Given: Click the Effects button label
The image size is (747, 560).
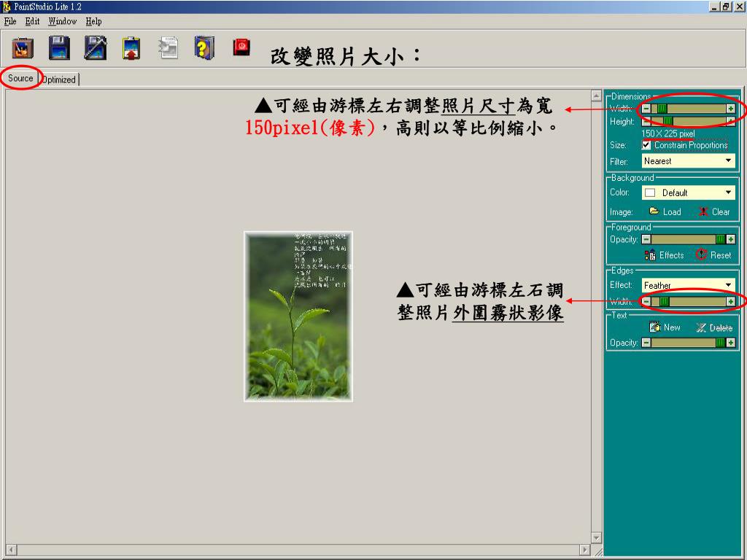Looking at the screenshot, I should (x=672, y=255).
